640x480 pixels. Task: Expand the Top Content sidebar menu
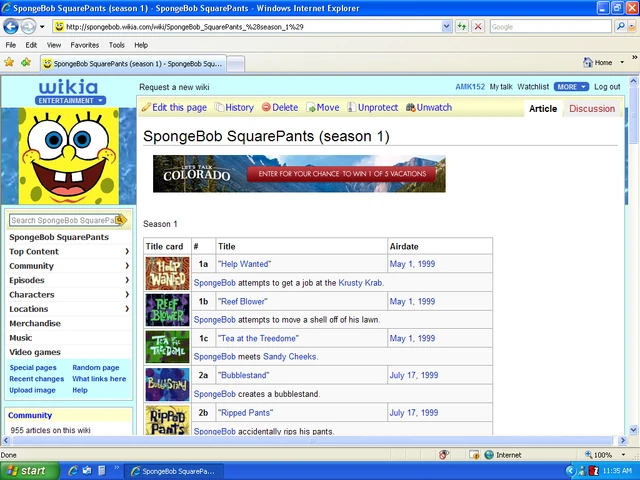coord(69,251)
